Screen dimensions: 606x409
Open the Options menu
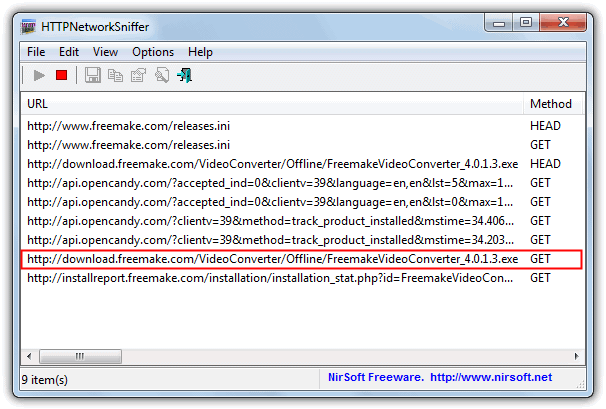point(153,52)
